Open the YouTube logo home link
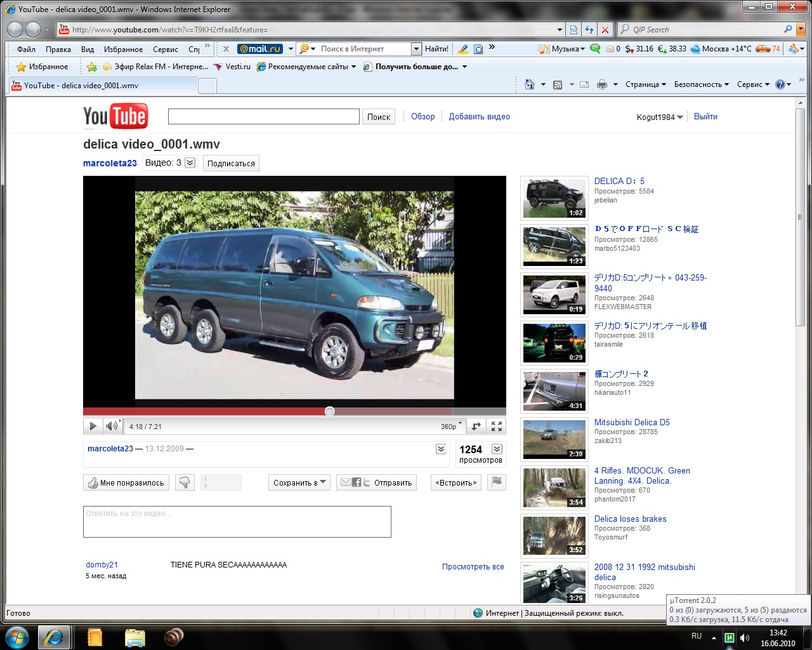This screenshot has height=650, width=812. pyautogui.click(x=115, y=116)
